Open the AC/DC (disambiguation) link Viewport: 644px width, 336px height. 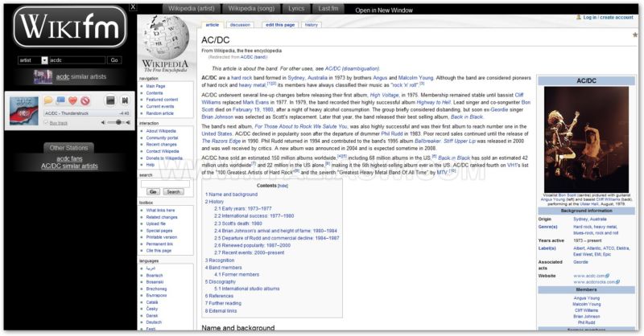point(352,68)
